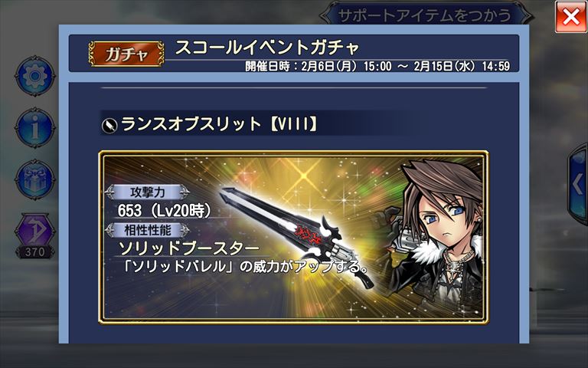The width and height of the screenshot is (588, 368).
Task: Expand the right-side arrow panel
Action: click(578, 184)
